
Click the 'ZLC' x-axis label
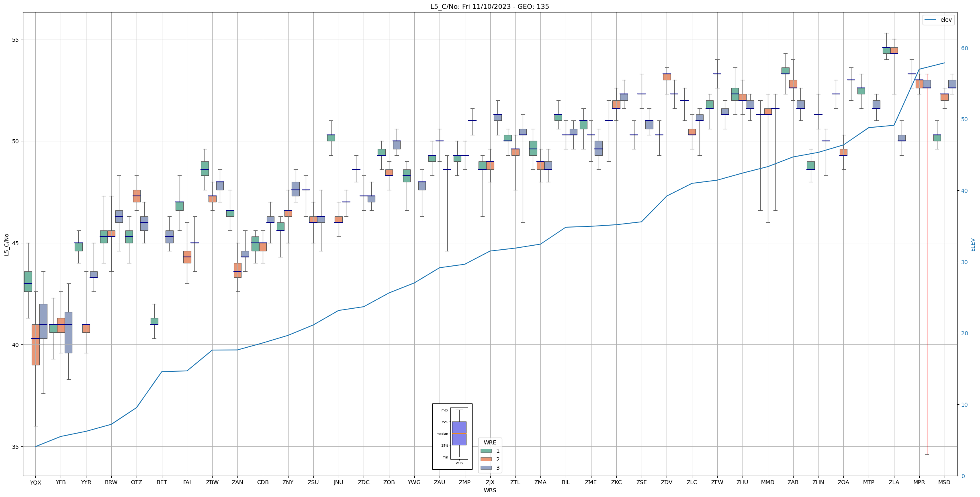[692, 482]
